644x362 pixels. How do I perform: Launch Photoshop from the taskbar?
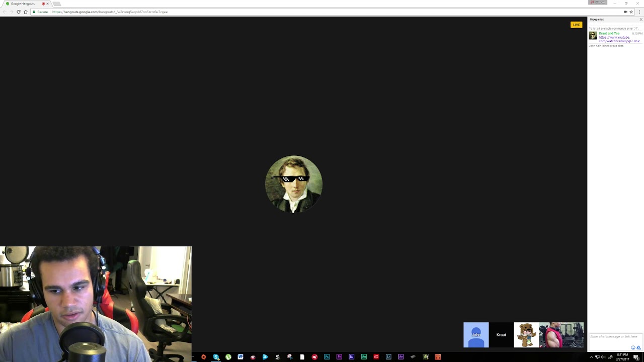tap(327, 357)
